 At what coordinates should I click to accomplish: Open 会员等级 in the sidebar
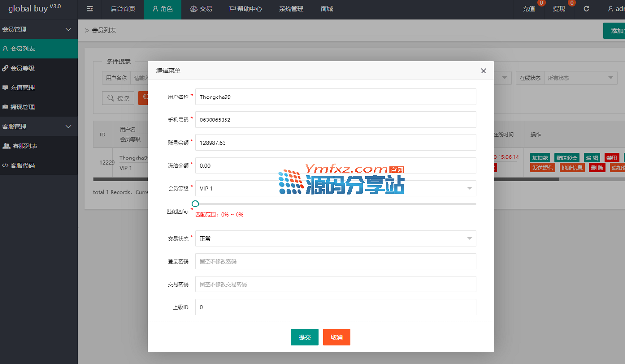coord(23,68)
